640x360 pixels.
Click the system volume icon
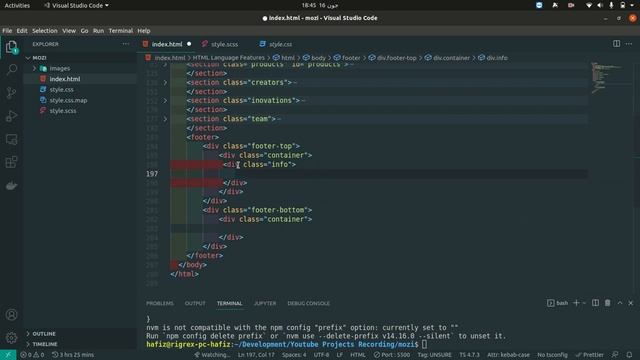click(600, 5)
